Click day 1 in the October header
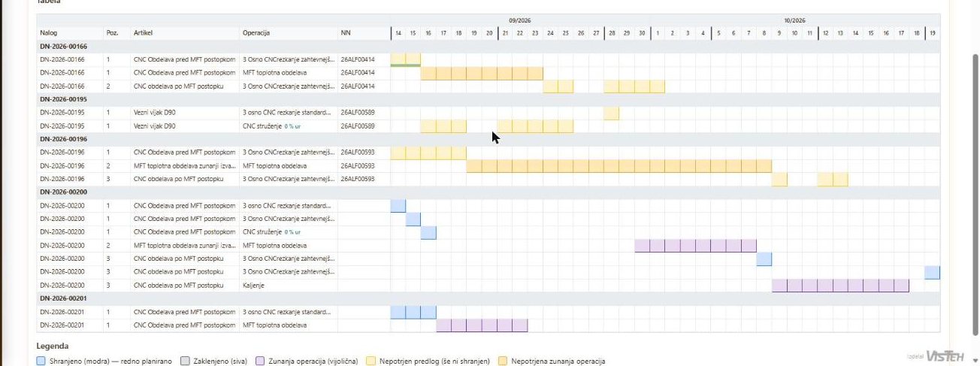Screen dimensions: 980x366 (658, 33)
